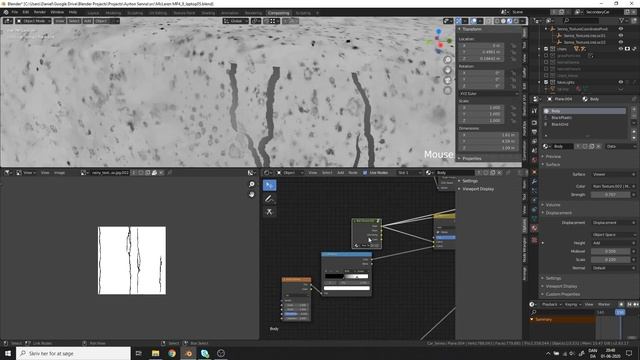Viewport: 640px width, 360px height.
Task: Toggle visibility of Senna_TextureCoordinateMod object
Action: click(621, 29)
